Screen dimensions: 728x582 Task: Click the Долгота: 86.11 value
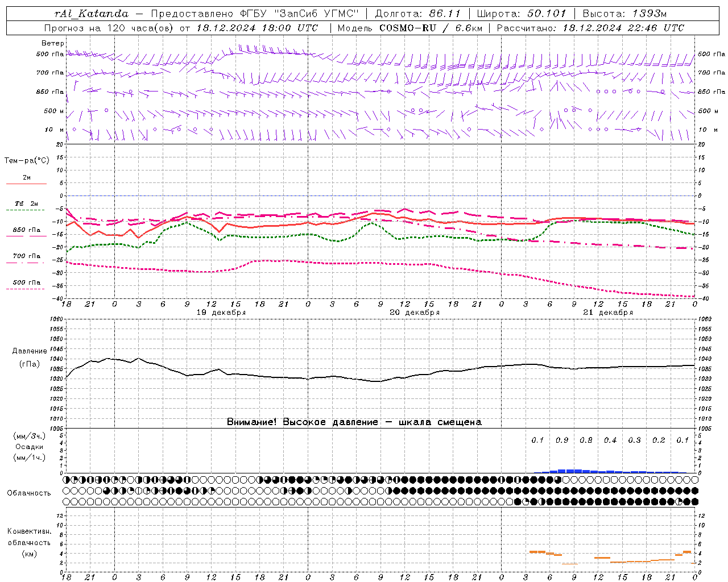418,14
